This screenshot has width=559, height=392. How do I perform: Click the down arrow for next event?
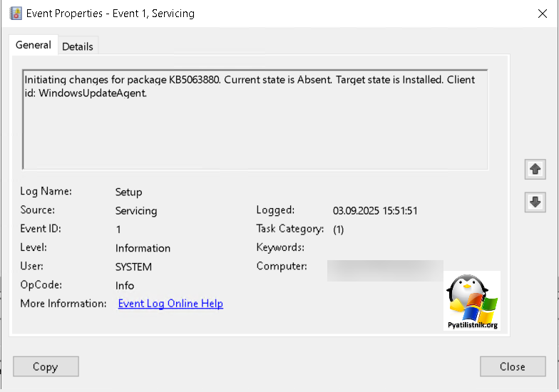point(535,202)
